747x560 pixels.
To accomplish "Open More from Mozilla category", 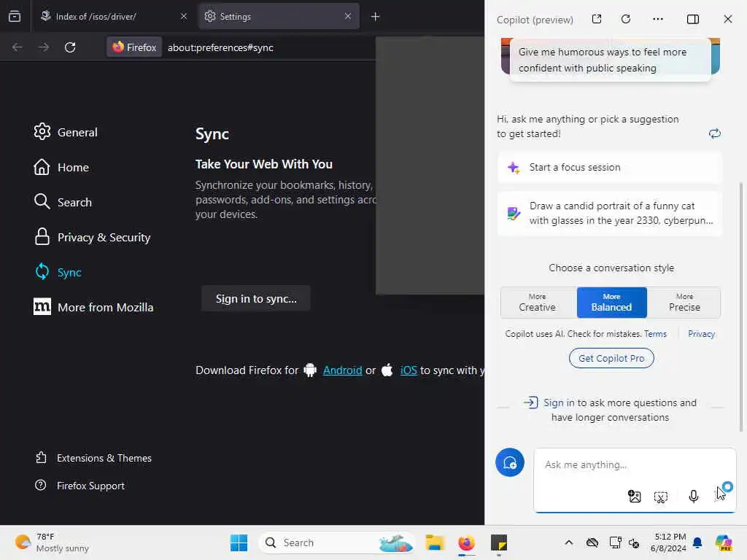I will pyautogui.click(x=94, y=307).
